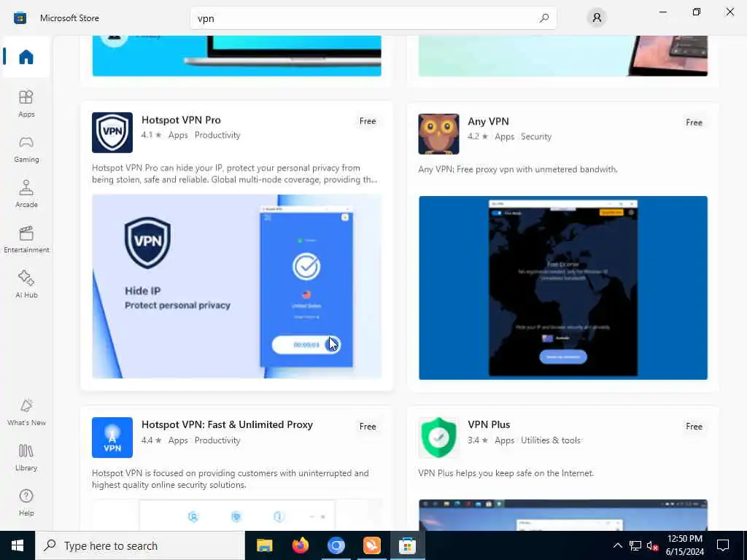
Task: Open the Apps section in sidebar
Action: tap(26, 104)
